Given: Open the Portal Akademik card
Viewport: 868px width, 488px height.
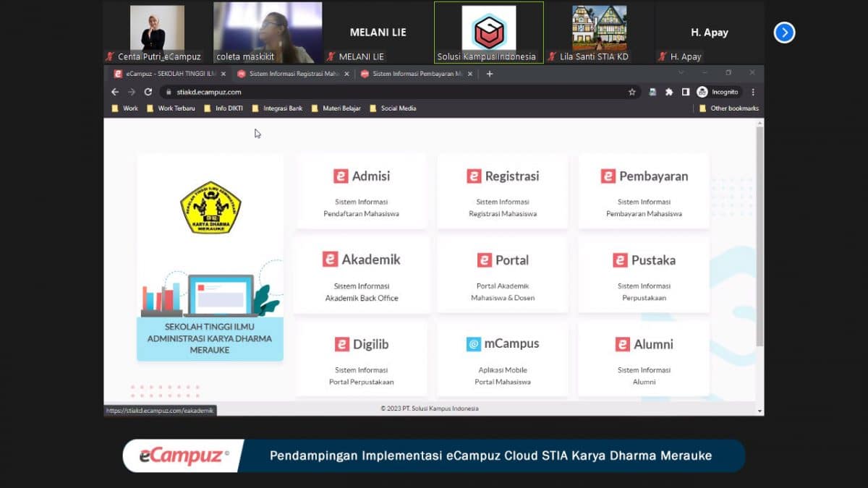Looking at the screenshot, I should coord(503,275).
